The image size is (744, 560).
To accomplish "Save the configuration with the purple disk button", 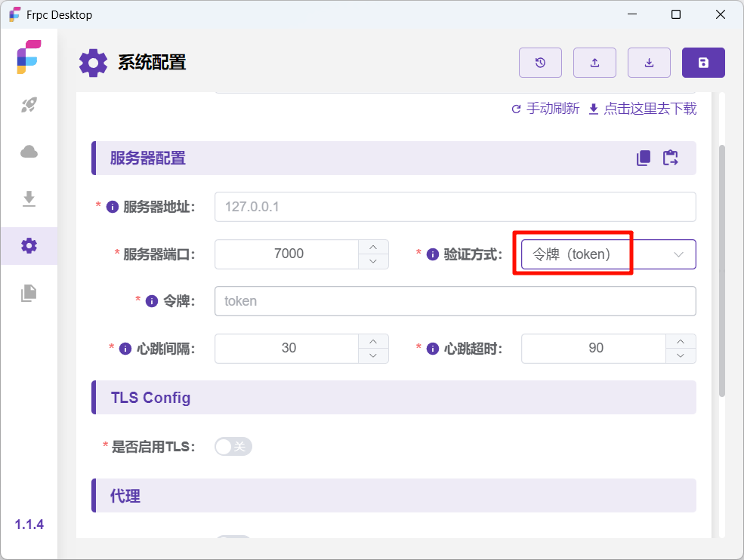I will pyautogui.click(x=703, y=63).
